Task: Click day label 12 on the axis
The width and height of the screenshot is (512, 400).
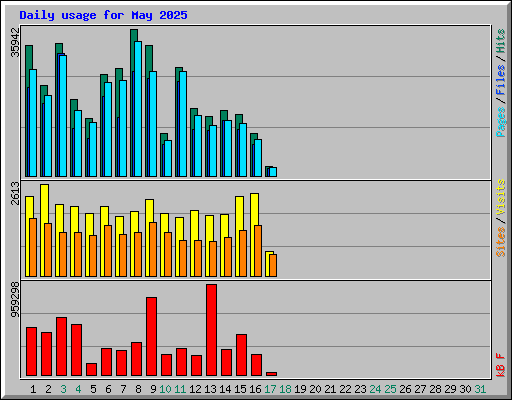Action: [x=195, y=389]
